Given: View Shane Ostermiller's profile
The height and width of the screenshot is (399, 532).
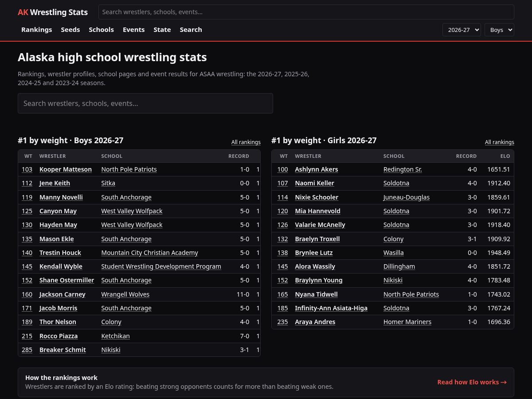Looking at the screenshot, I should coord(66,280).
